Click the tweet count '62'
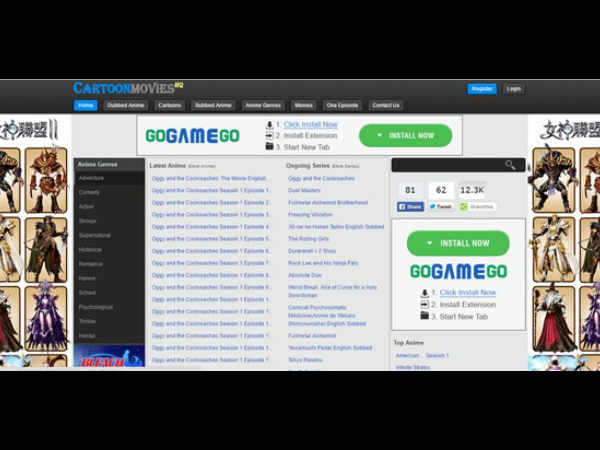The height and width of the screenshot is (450, 600). 441,190
